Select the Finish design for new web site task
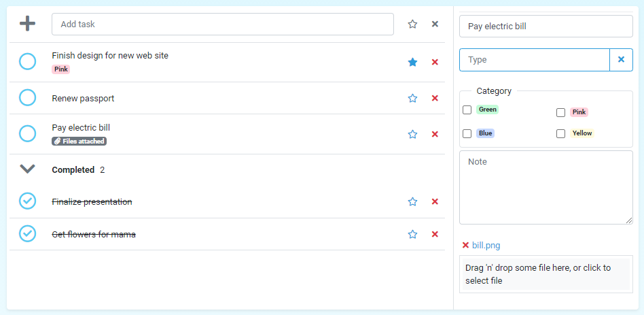 coord(110,56)
